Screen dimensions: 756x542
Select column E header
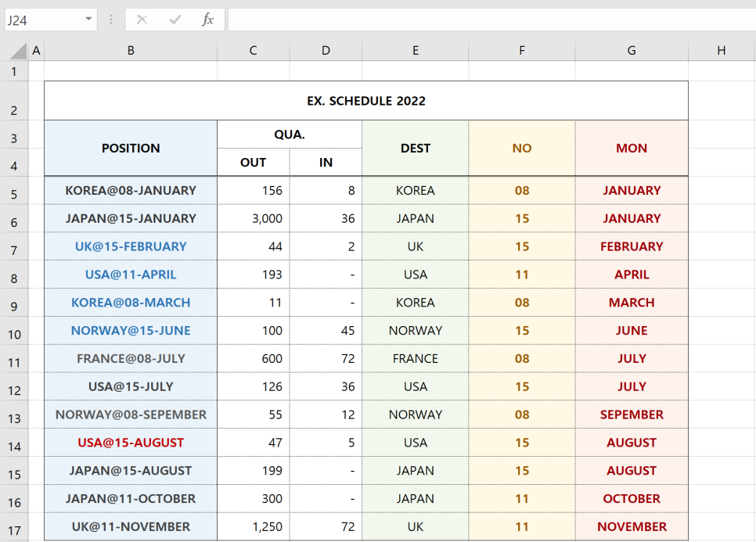[x=415, y=51]
